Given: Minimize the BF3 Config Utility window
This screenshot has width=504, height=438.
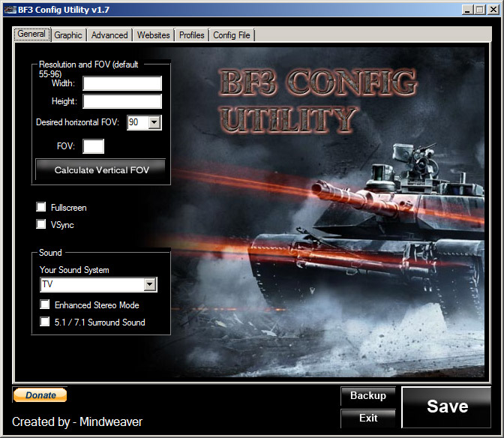Looking at the screenshot, I should pos(468,10).
